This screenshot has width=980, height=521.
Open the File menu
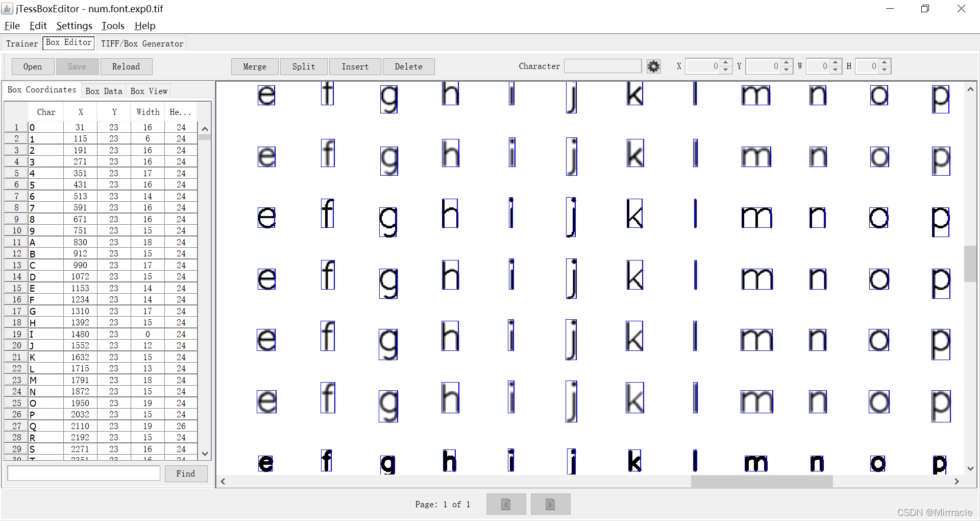[x=12, y=26]
